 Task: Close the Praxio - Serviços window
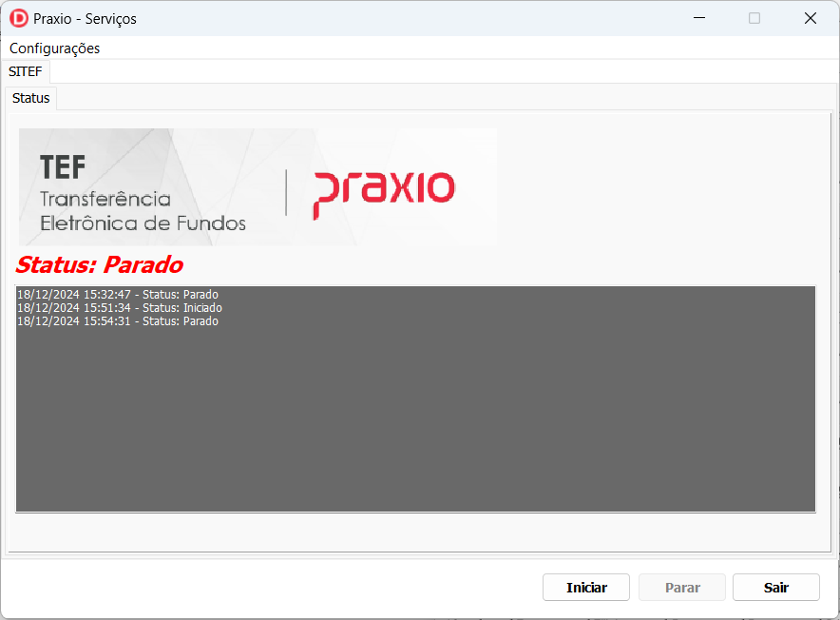pos(810,18)
